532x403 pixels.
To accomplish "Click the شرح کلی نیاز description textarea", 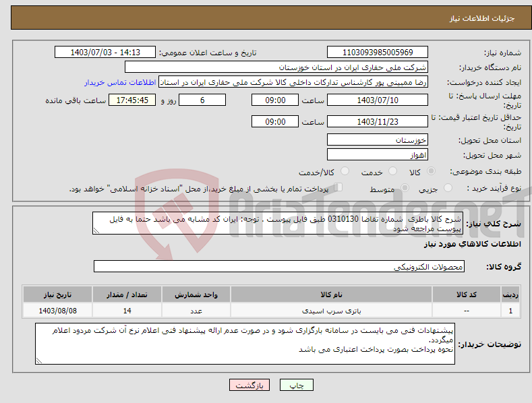I will pyautogui.click(x=278, y=223).
